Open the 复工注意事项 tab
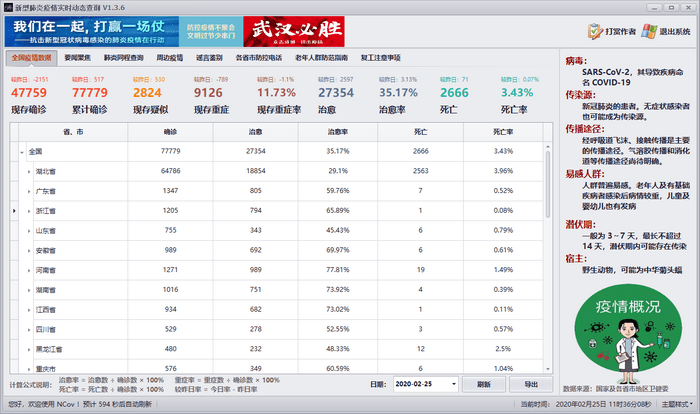 (x=380, y=58)
